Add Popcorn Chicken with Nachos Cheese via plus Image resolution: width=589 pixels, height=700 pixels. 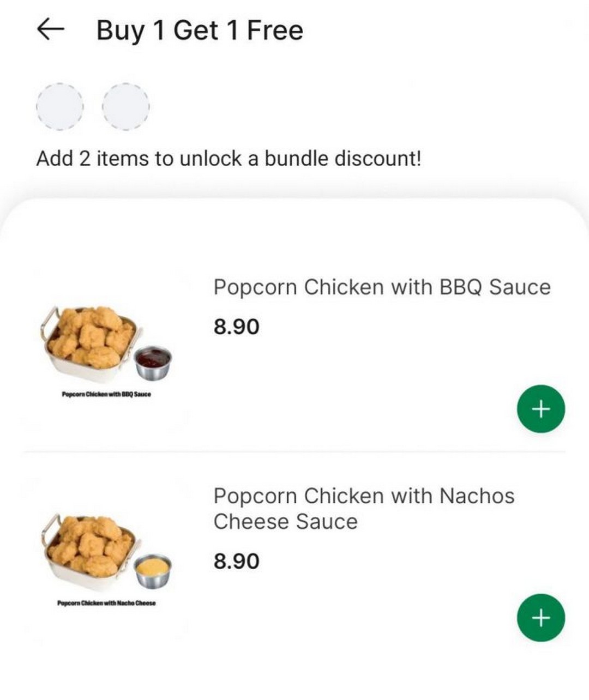(x=540, y=617)
